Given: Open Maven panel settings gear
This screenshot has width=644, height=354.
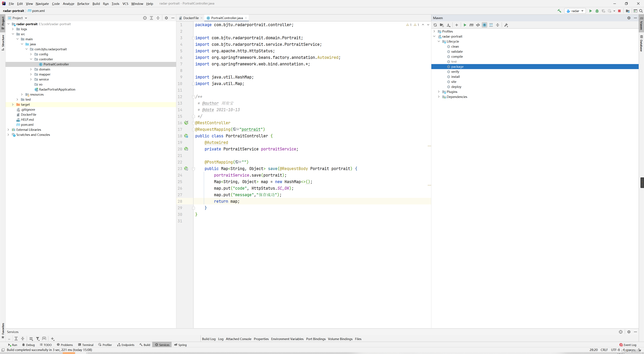Looking at the screenshot, I should point(629,18).
